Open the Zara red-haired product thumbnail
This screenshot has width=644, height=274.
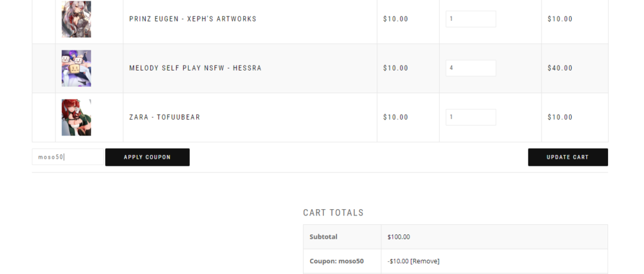tap(76, 117)
